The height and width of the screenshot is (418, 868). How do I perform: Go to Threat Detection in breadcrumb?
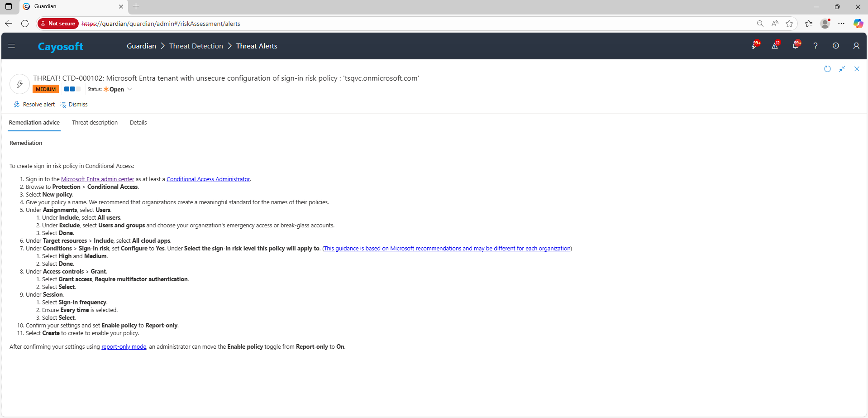click(x=196, y=46)
